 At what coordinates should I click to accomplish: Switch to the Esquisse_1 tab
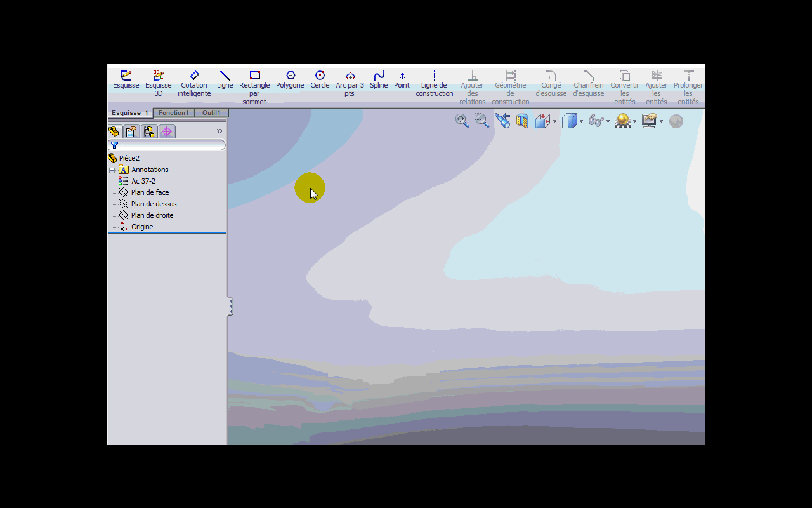click(x=130, y=113)
